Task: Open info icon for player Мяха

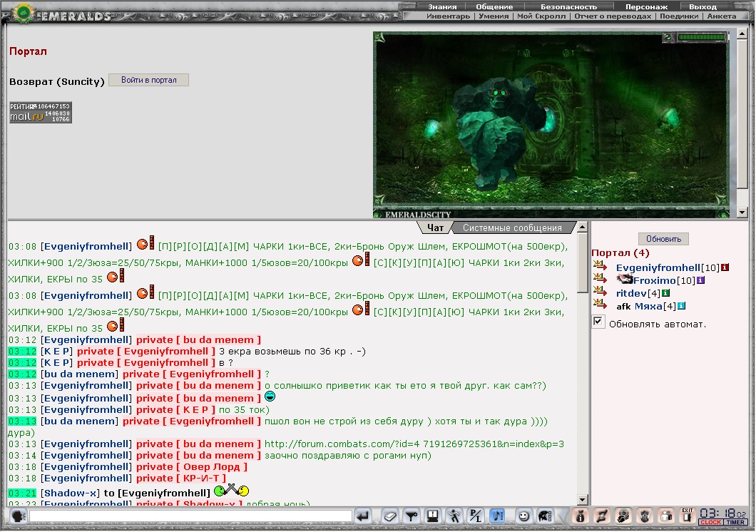Action: (x=681, y=306)
